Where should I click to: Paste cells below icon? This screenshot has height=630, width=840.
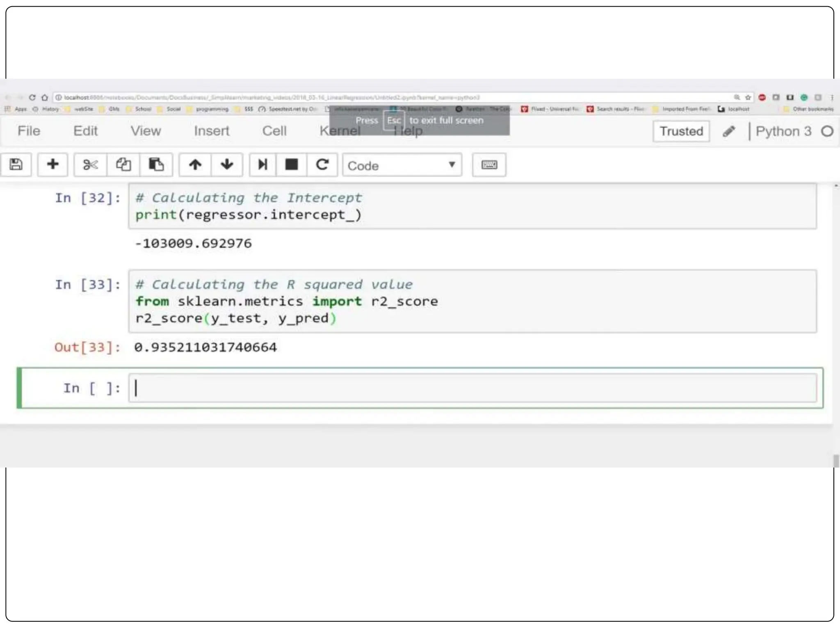(156, 165)
